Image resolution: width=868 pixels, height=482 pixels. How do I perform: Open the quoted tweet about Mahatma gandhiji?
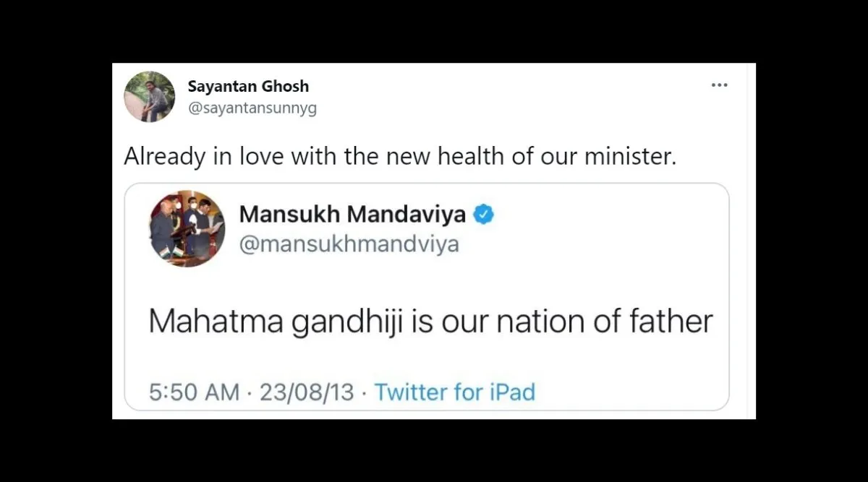tap(427, 297)
